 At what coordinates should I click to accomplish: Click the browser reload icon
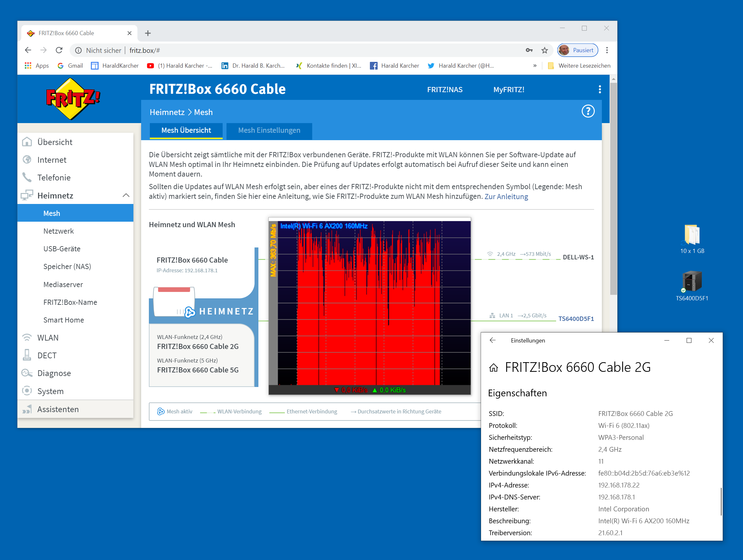[x=59, y=50]
